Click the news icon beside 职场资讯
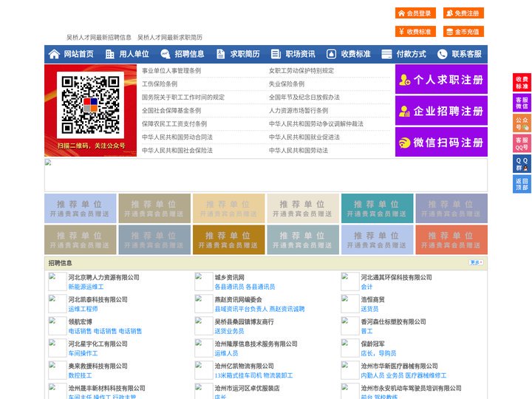The height and width of the screenshot is (399, 532). point(276,54)
